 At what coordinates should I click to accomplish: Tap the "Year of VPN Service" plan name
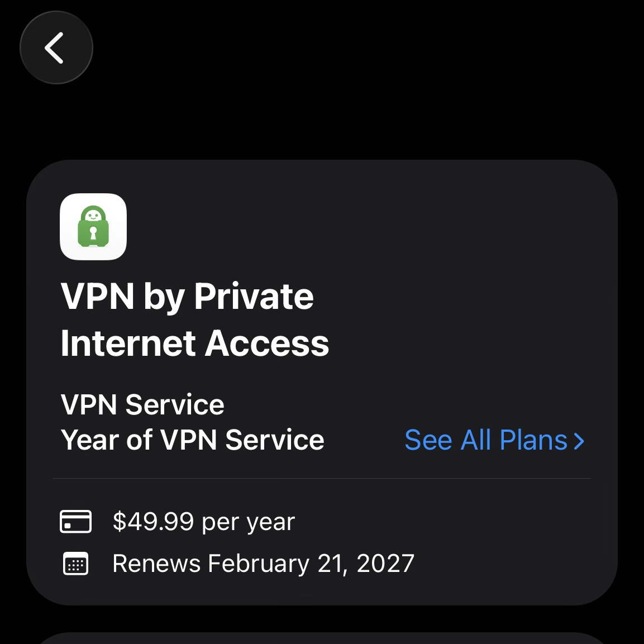pyautogui.click(x=192, y=440)
